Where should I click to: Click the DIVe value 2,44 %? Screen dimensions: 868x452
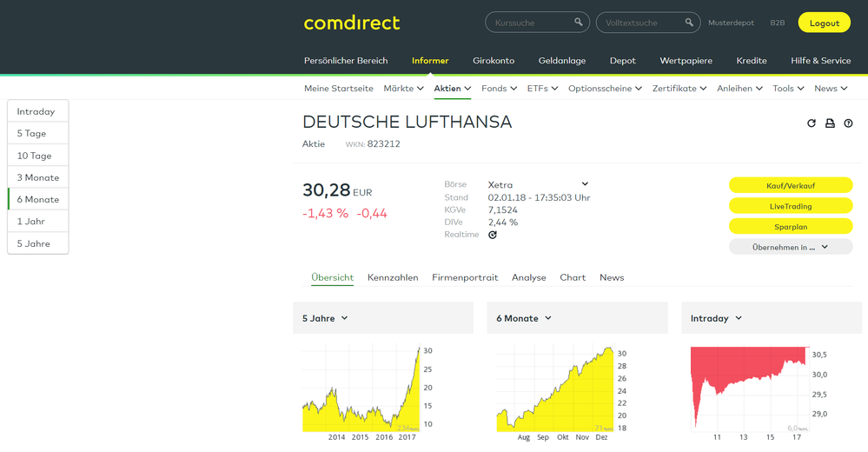coord(503,223)
